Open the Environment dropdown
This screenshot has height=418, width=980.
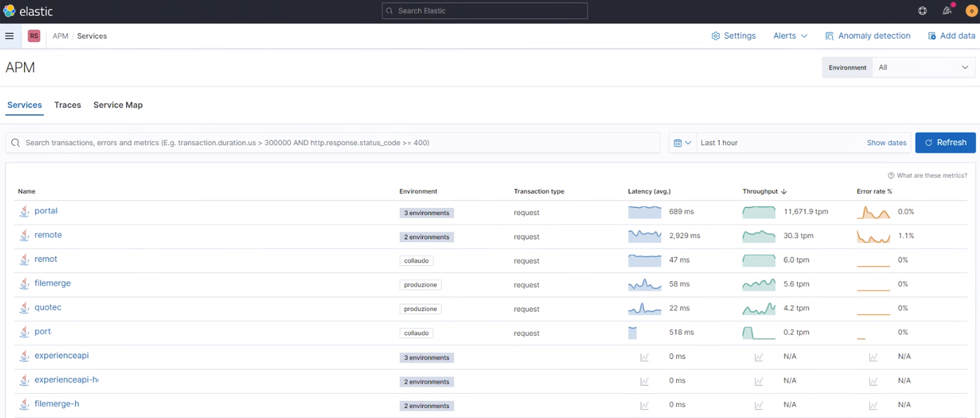(x=923, y=67)
